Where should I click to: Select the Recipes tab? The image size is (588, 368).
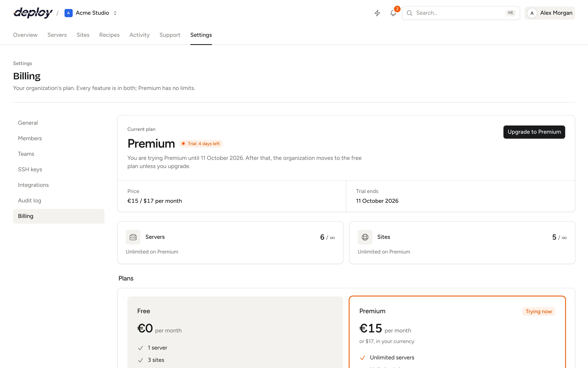pyautogui.click(x=109, y=35)
